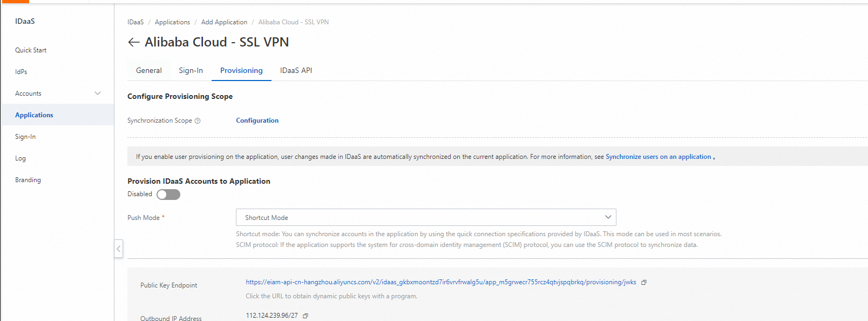Click the Outbound IP Address label
Screen dimensions: 868x321
171,318
